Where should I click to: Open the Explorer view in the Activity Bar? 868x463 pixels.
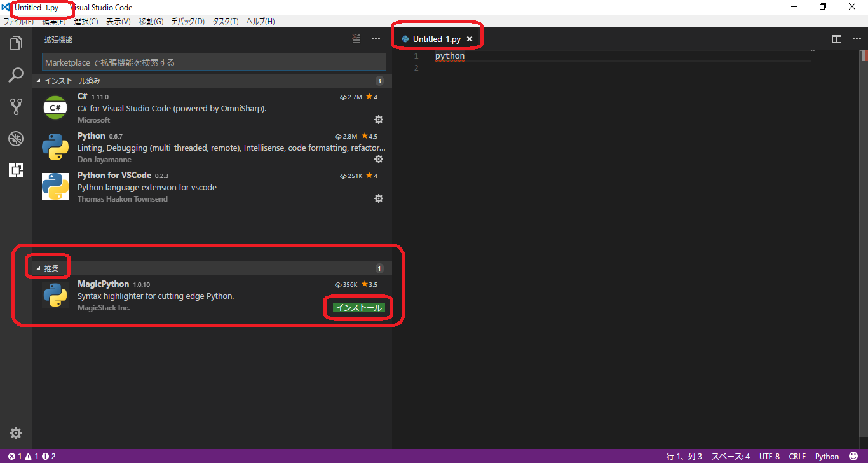[16, 43]
